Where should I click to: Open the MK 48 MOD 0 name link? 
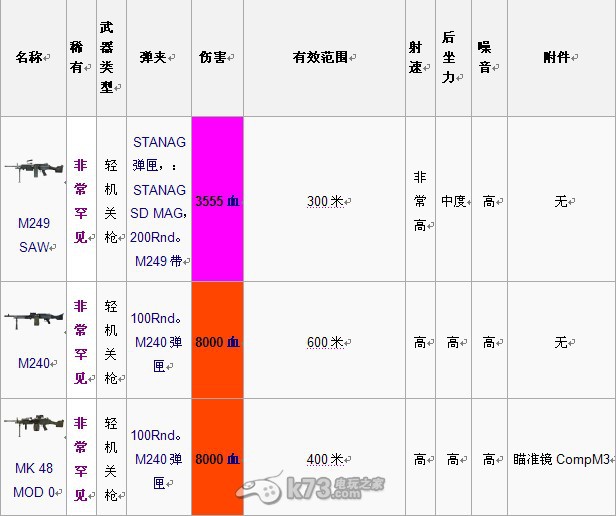(x=33, y=480)
